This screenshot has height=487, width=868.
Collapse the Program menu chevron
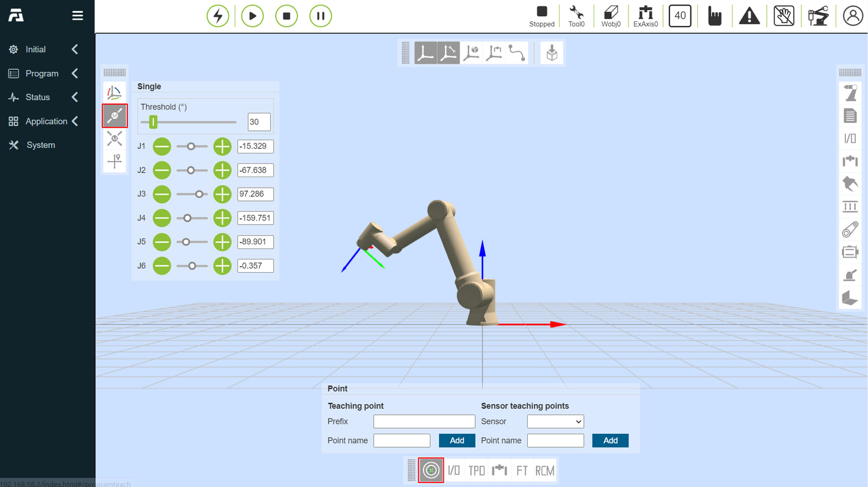(74, 73)
